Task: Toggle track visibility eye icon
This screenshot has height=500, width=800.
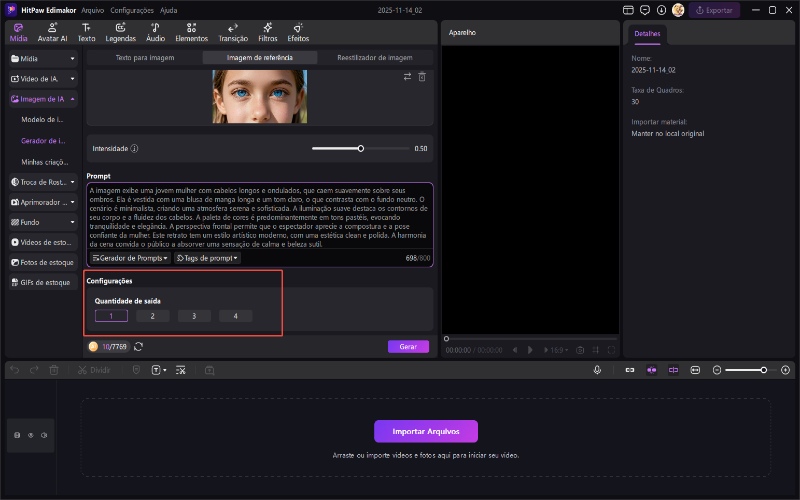Action: pos(30,435)
